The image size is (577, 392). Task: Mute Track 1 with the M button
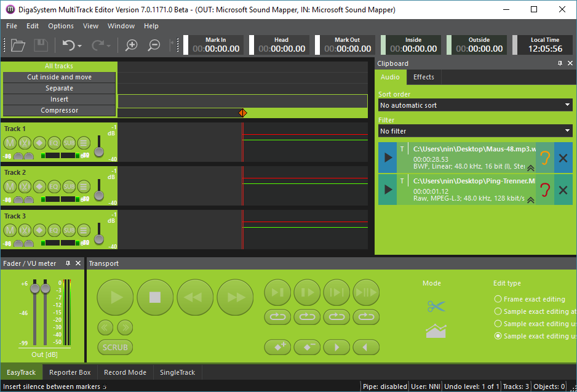10,143
